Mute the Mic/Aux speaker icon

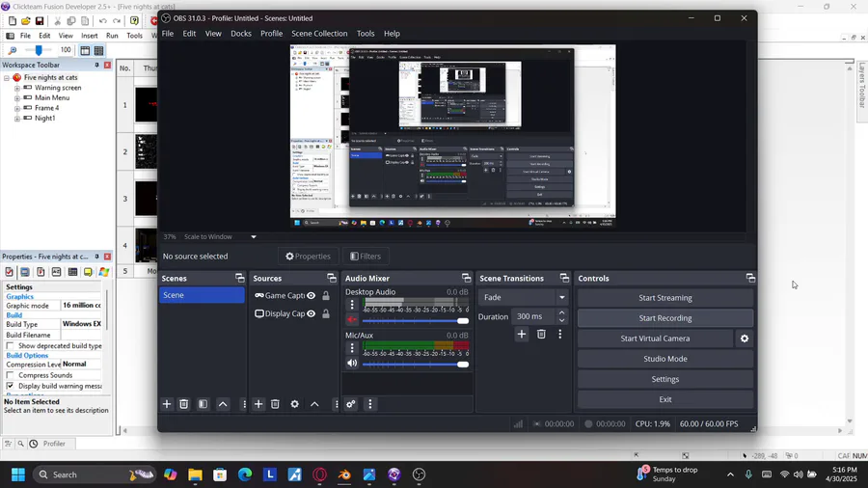click(x=352, y=363)
